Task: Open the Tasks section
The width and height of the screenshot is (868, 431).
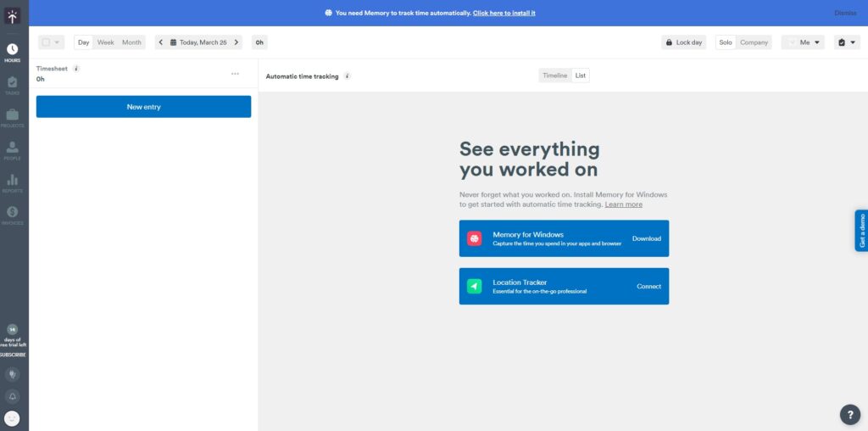Action: point(12,86)
